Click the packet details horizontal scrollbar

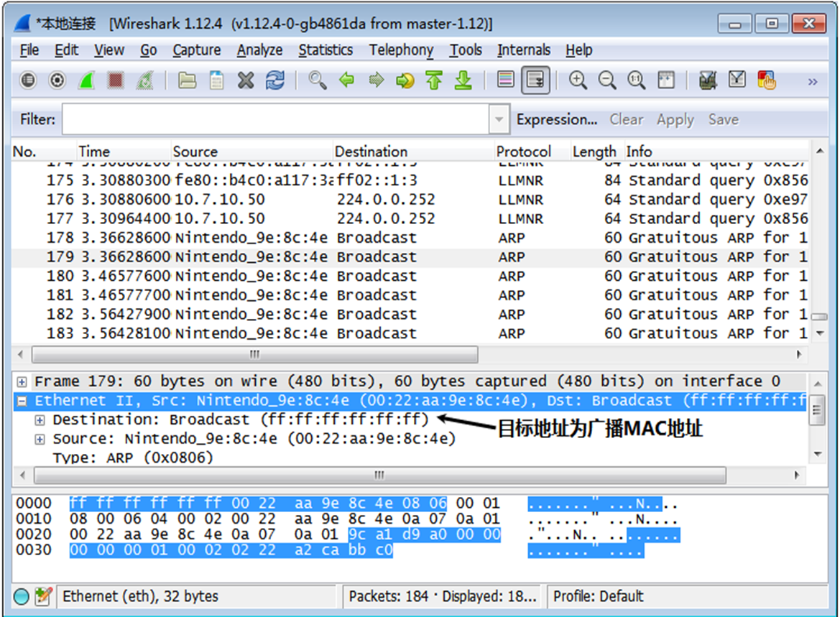coord(379,475)
